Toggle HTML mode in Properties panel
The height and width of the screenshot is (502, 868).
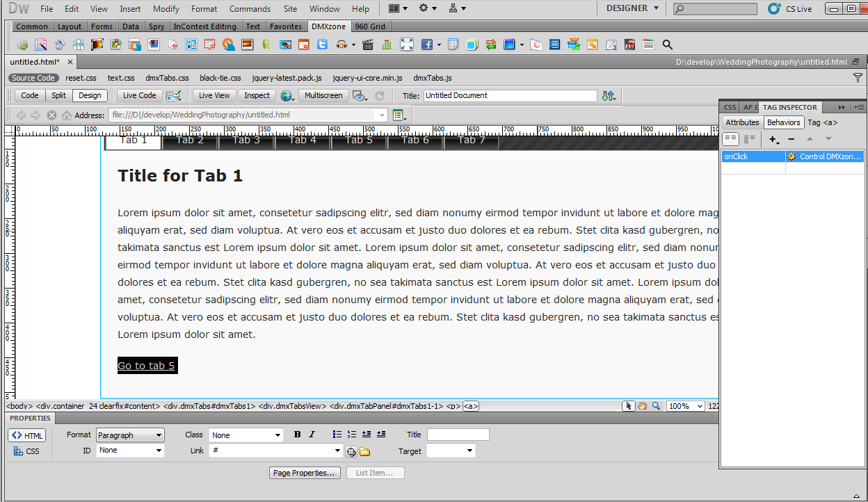pyautogui.click(x=27, y=435)
